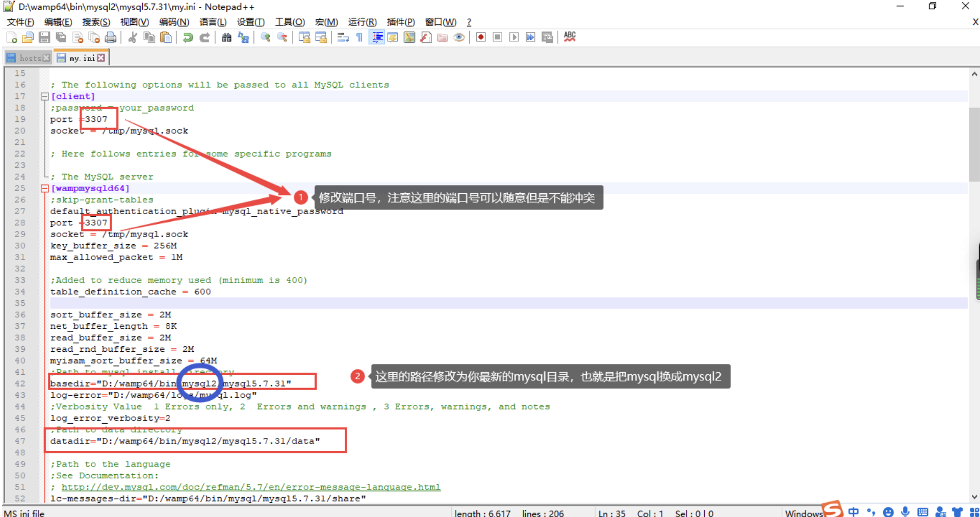Image resolution: width=980 pixels, height=517 pixels.
Task: Click line number 42 in the margin
Action: (20, 383)
